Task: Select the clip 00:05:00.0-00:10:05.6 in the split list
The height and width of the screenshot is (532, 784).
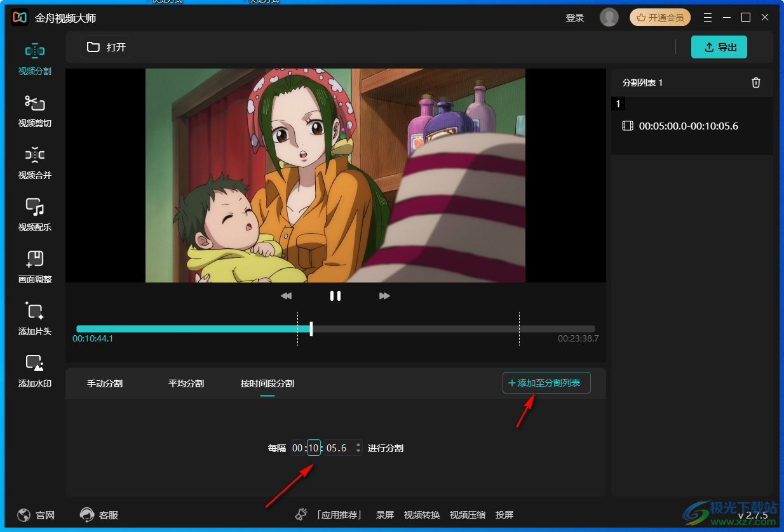Action: point(692,126)
